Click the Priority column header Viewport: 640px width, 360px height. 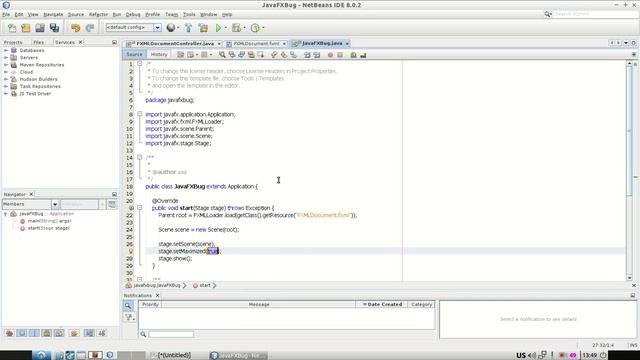tap(150, 304)
